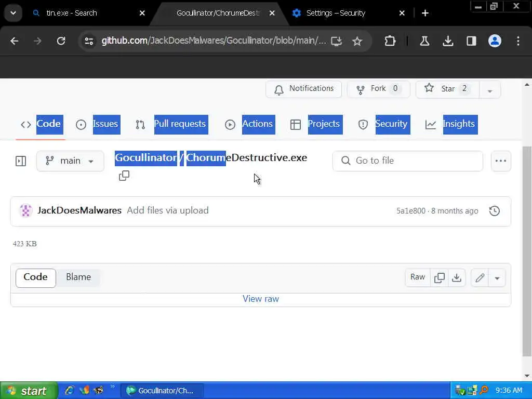Screen dimensions: 532x399
Task: Select the Gocullinator/Ch... taskbar button
Action: click(162, 391)
